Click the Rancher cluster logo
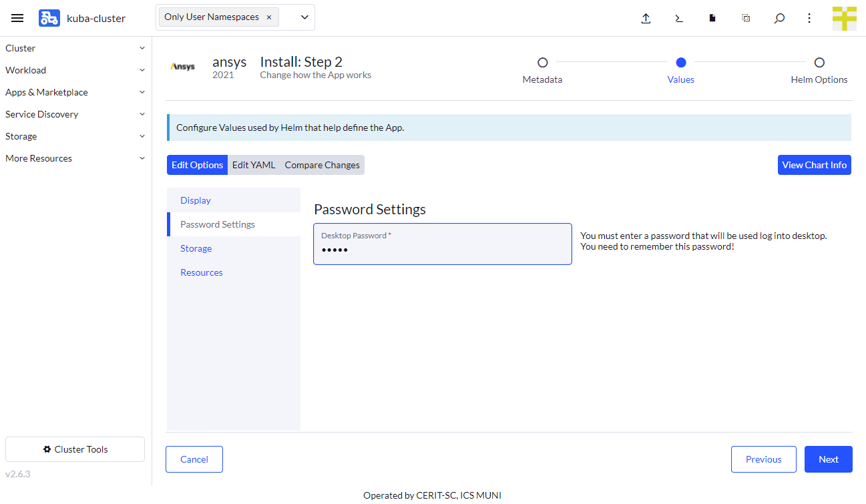This screenshot has width=866, height=504. 49,18
